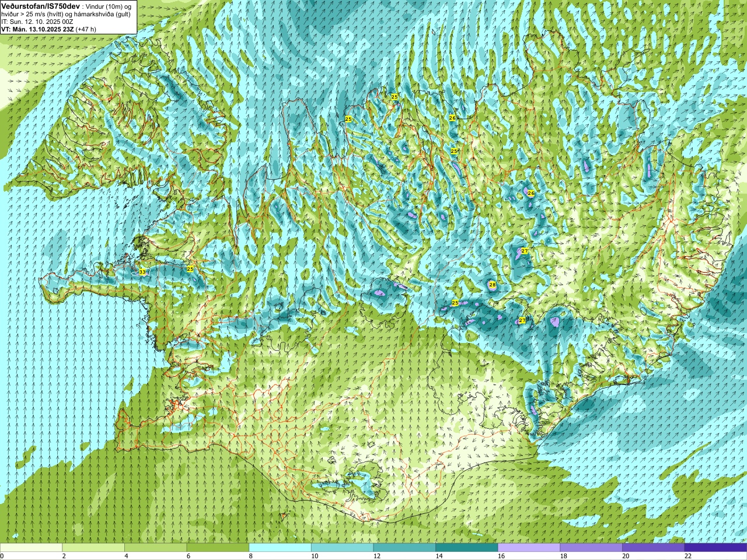747x560 pixels.
Task: Click the VT: Mán. 13.10.2025 23Z line
Action: (x=37, y=29)
